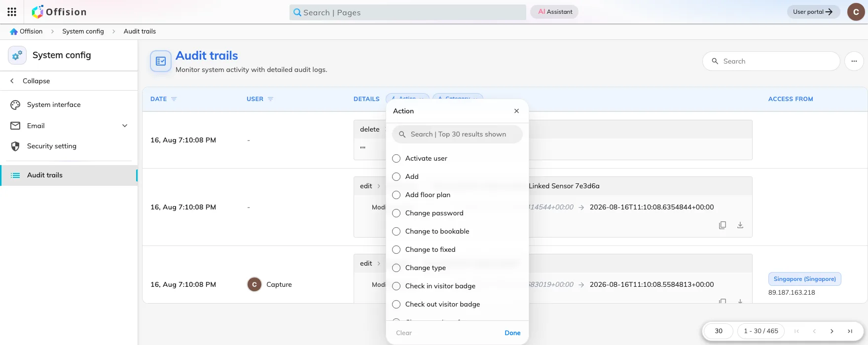The width and height of the screenshot is (868, 345).
Task: Expand the Email sidebar submenu
Action: point(125,126)
